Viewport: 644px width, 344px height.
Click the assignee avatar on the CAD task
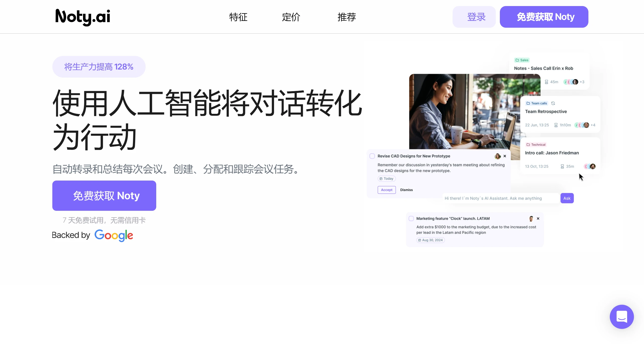click(x=498, y=156)
